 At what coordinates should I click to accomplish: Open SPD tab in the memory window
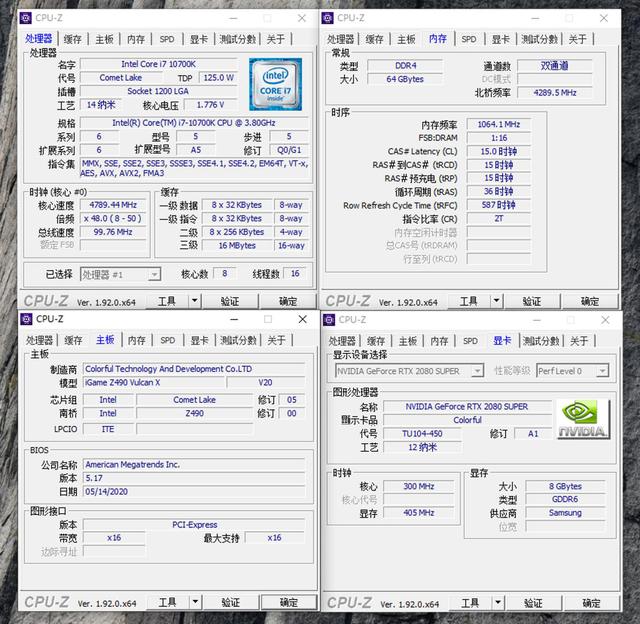tap(469, 39)
